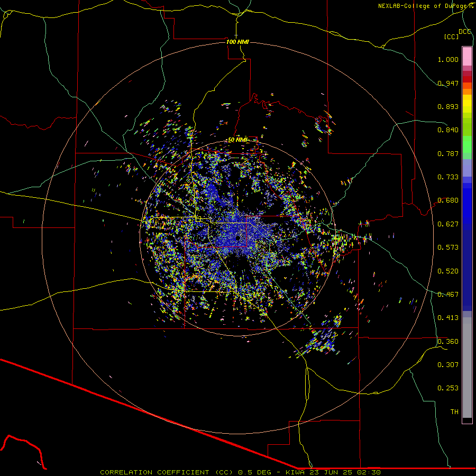Screen dimensions: 476x476
Task: Select the 0.307 legend value
Action: point(448,365)
